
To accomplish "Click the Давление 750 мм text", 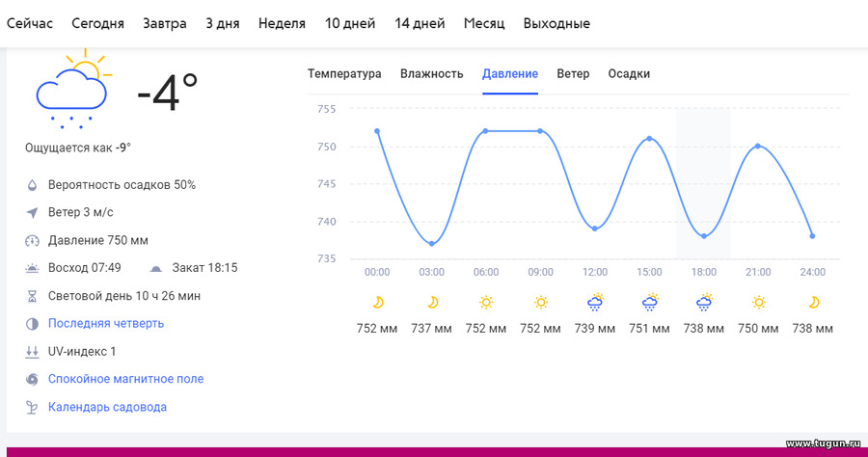I will click(98, 241).
